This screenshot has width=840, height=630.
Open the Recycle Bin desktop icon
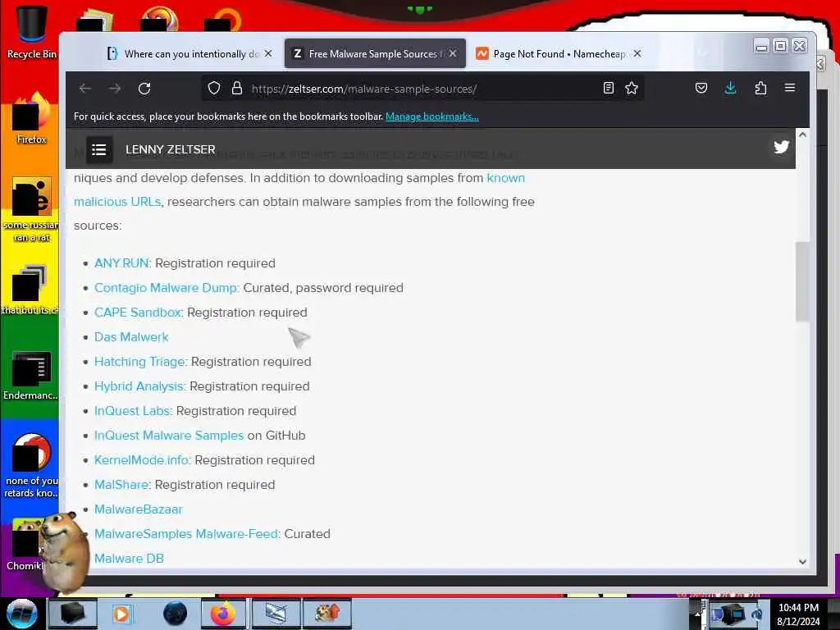coord(31,32)
